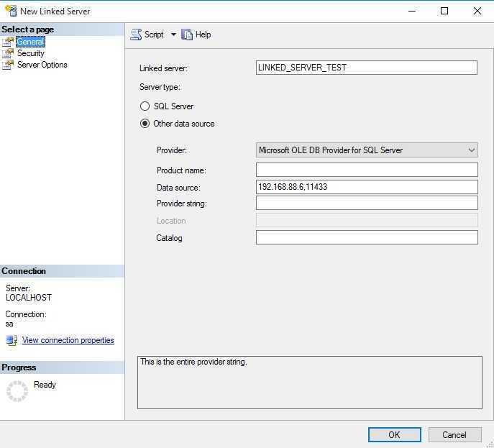Click the General page icon
Viewport: 494px width, 448px height.
click(x=8, y=42)
